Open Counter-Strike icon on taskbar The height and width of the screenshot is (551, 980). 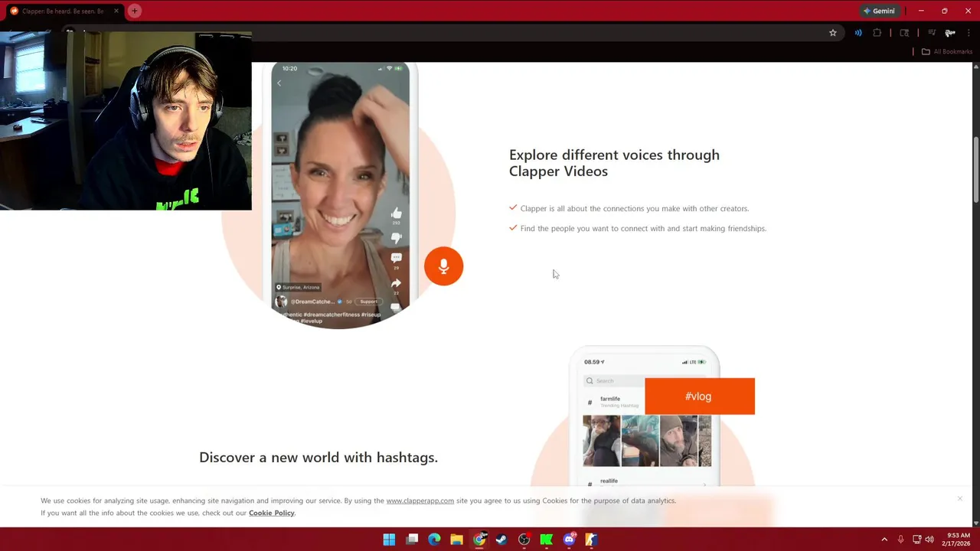(x=591, y=540)
